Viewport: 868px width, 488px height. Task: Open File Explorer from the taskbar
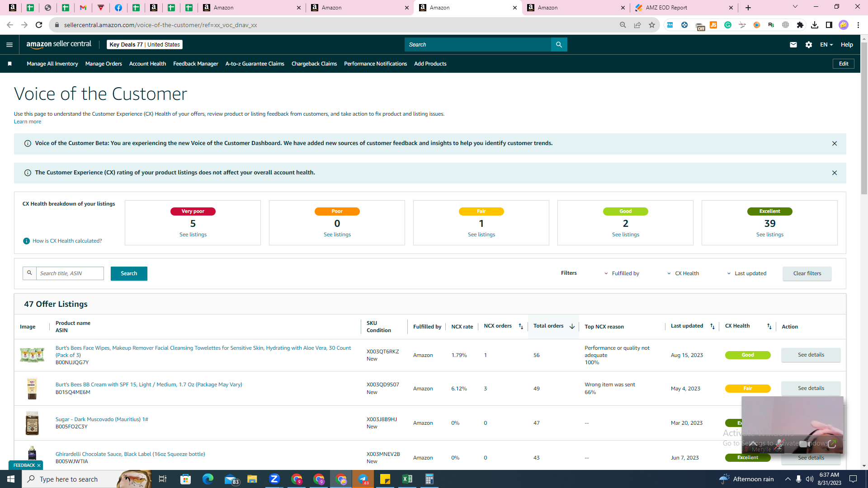coord(252,479)
